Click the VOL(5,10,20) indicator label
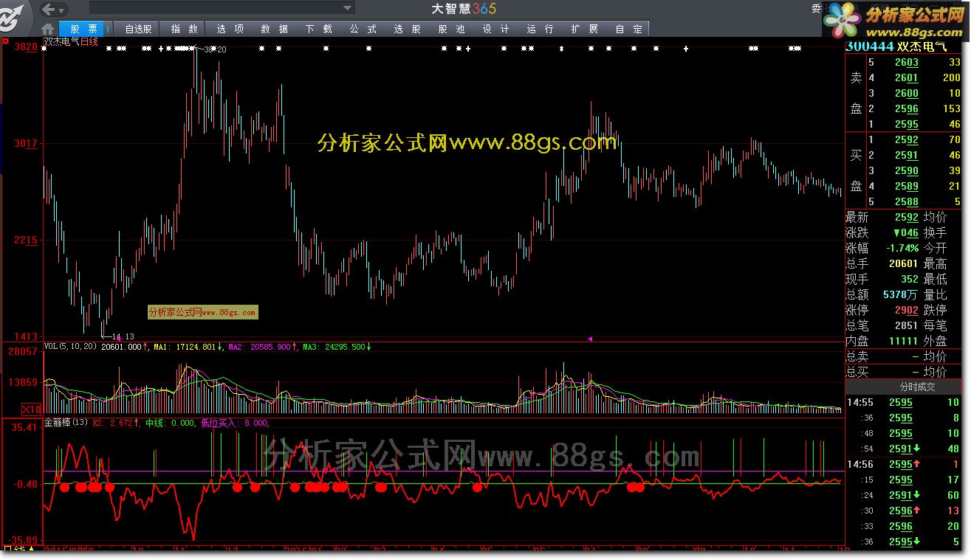Screen dimensions: 971x560 click(70, 346)
